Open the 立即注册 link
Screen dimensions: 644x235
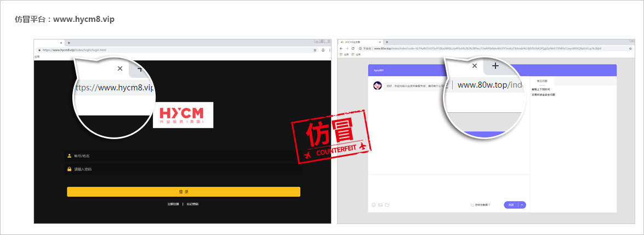[173, 204]
